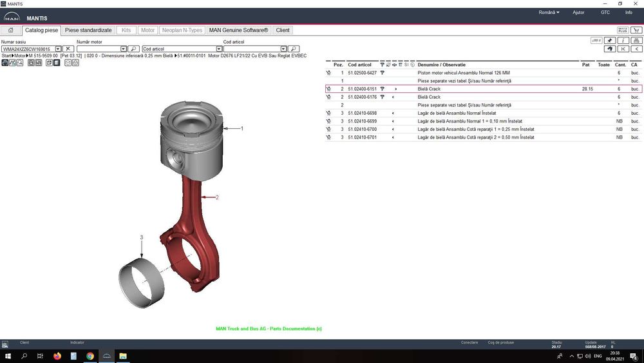Screen dimensions: 644x363
Task: Jump to first with K-arrow button
Action: pyautogui.click(x=623, y=48)
